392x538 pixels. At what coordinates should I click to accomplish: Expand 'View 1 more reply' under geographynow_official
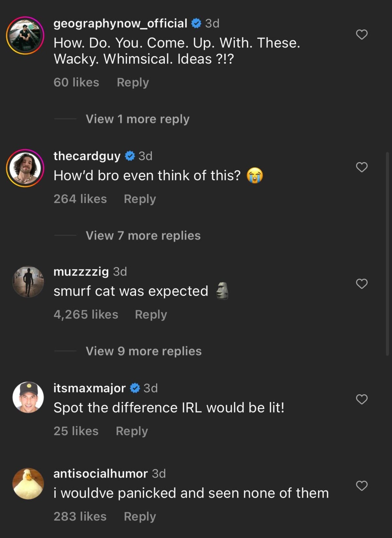pyautogui.click(x=137, y=119)
